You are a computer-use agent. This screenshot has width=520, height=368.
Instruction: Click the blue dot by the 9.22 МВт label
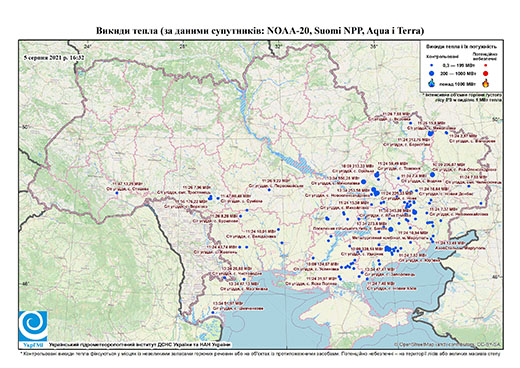pyautogui.click(x=269, y=190)
